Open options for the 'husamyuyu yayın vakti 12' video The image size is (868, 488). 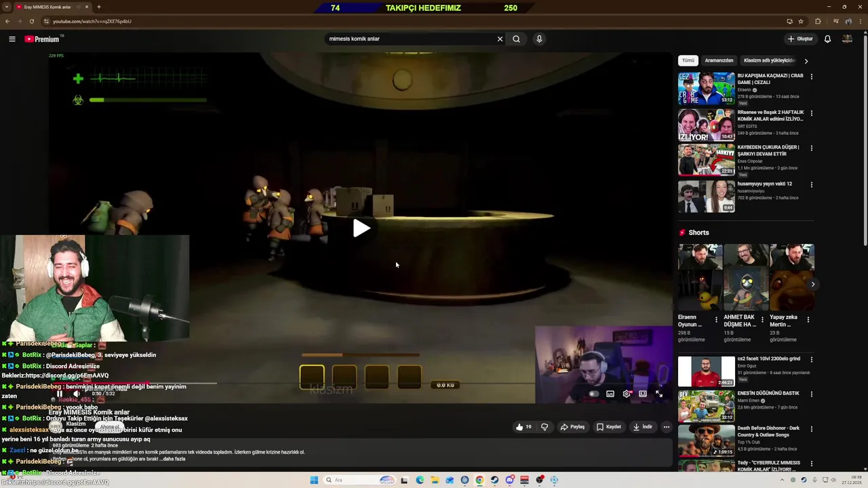pos(811,184)
